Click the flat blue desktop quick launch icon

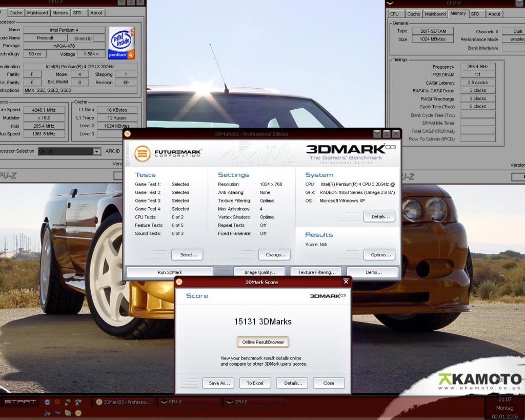click(x=57, y=413)
